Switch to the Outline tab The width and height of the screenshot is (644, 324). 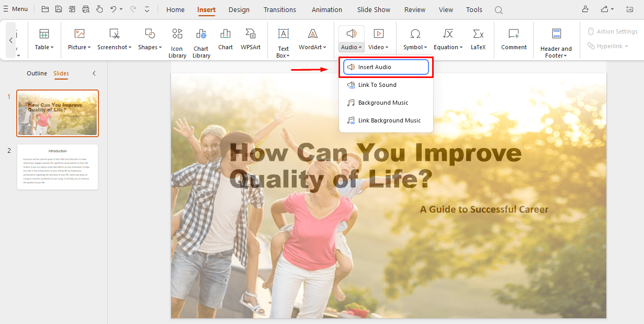(x=37, y=73)
